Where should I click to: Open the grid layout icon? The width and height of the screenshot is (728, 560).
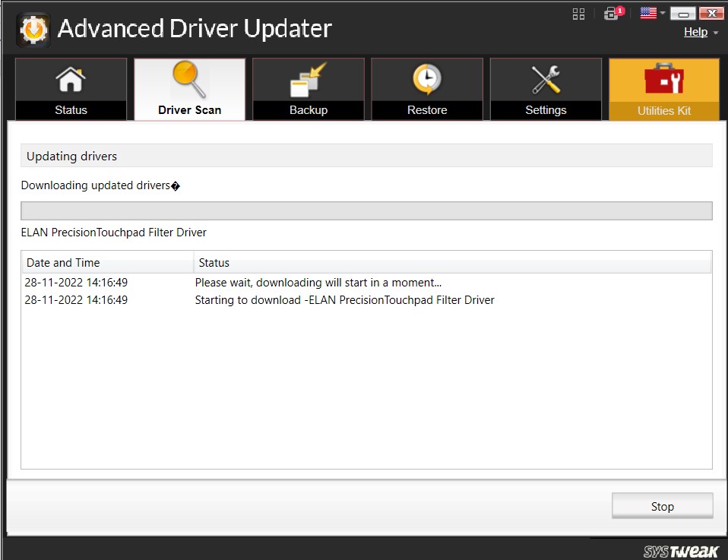(x=578, y=13)
